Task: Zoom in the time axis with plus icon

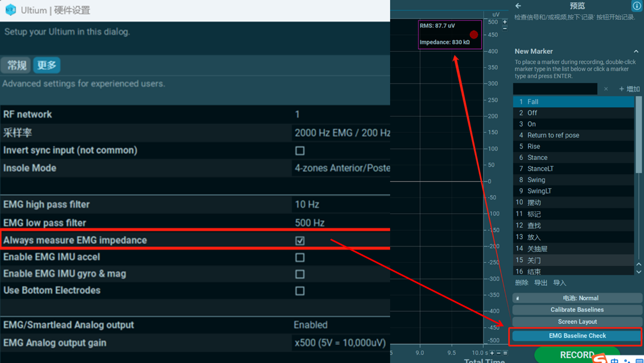Action: click(x=492, y=353)
